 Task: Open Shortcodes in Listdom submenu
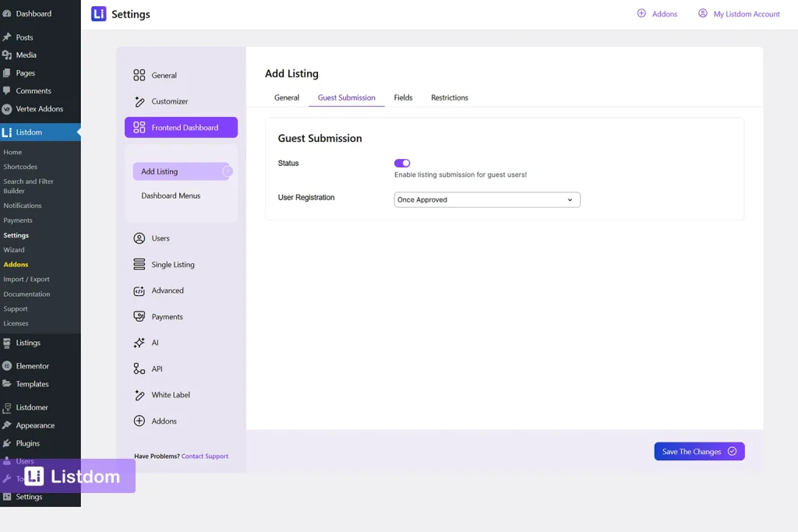[20, 167]
